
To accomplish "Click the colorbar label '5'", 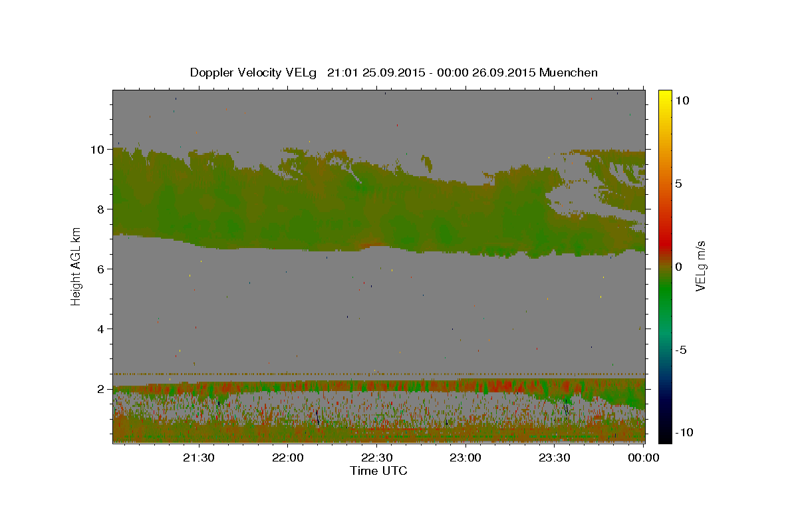I will click(678, 183).
